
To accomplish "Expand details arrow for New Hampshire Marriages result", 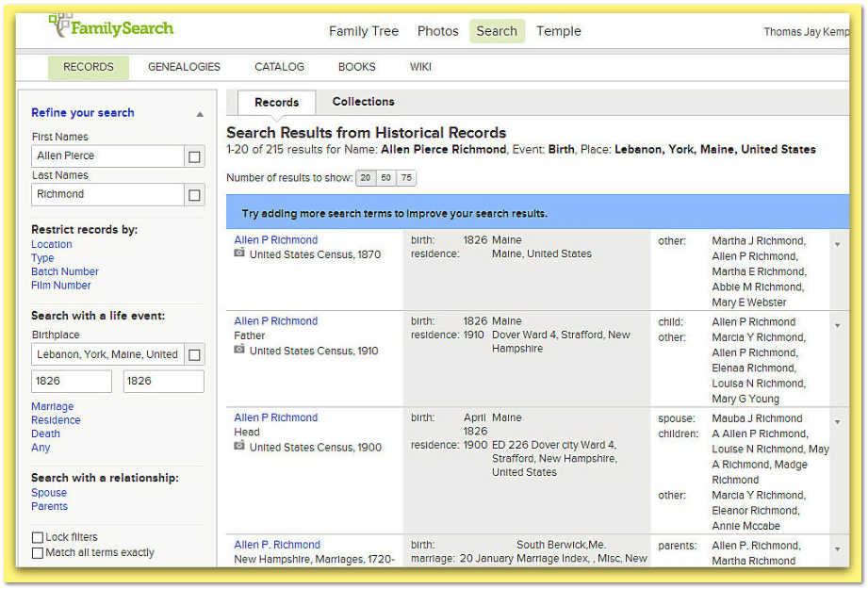I will (x=838, y=549).
